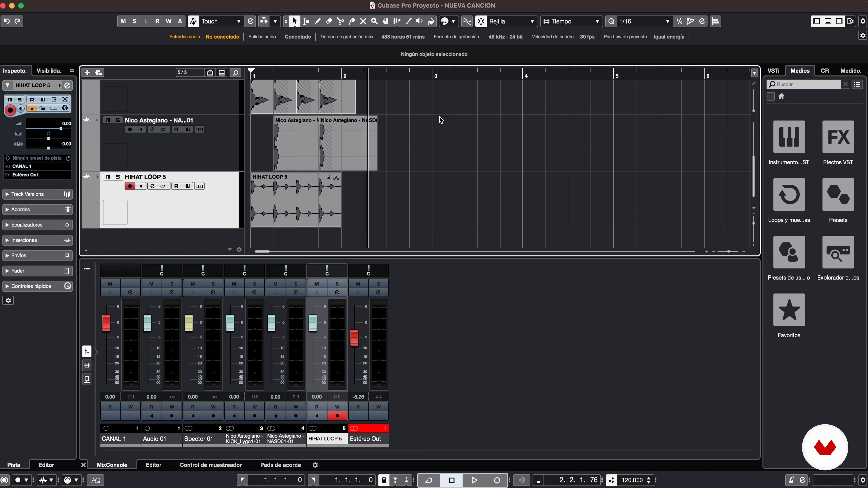Expand the Controles rápidos inspector section
Image resolution: width=868 pixels, height=488 pixels.
32,286
